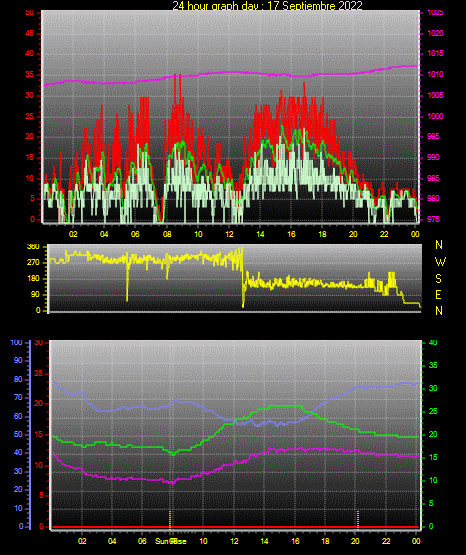The width and height of the screenshot is (466, 555).
Task: Select the compass label "S"
Action: coord(438,279)
